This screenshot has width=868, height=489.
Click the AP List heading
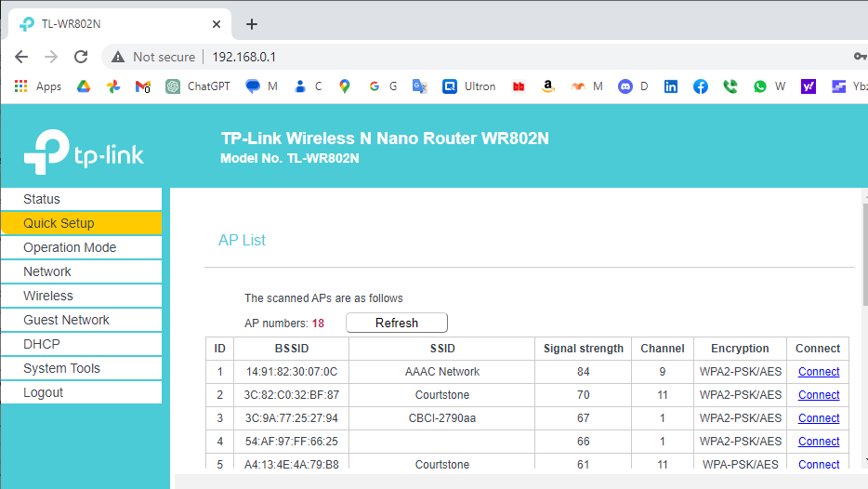click(242, 241)
